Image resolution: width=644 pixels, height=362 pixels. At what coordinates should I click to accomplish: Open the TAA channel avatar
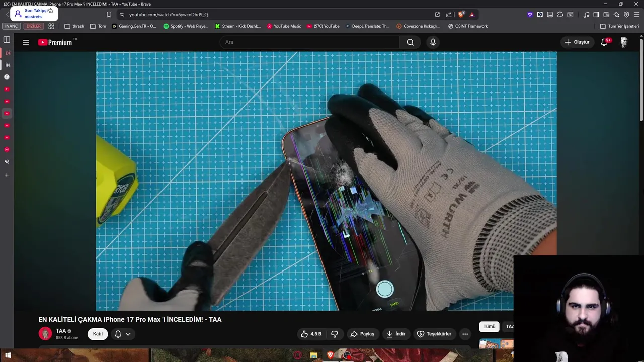tap(45, 334)
